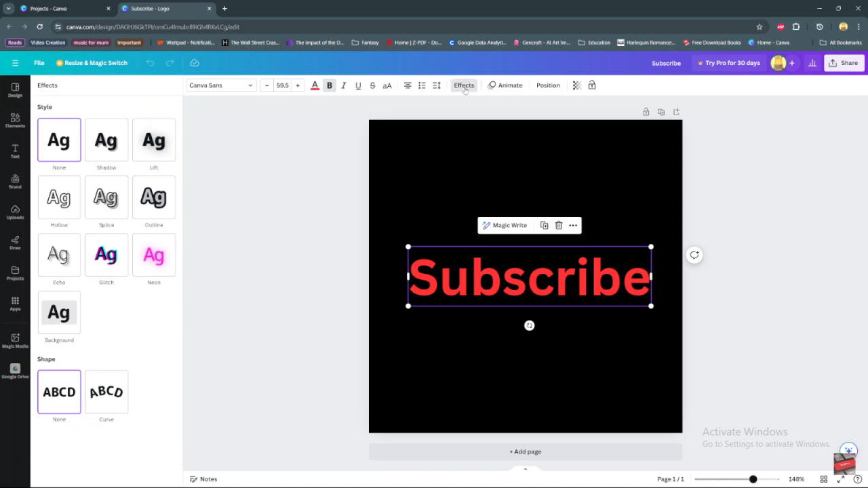This screenshot has width=868, height=488.
Task: Apply the Hollow text style
Action: pos(59,197)
